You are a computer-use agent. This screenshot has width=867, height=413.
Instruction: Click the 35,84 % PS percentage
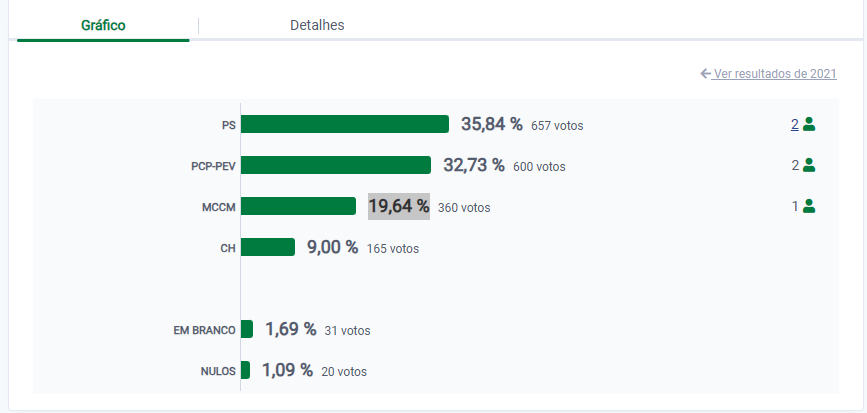[x=492, y=125]
